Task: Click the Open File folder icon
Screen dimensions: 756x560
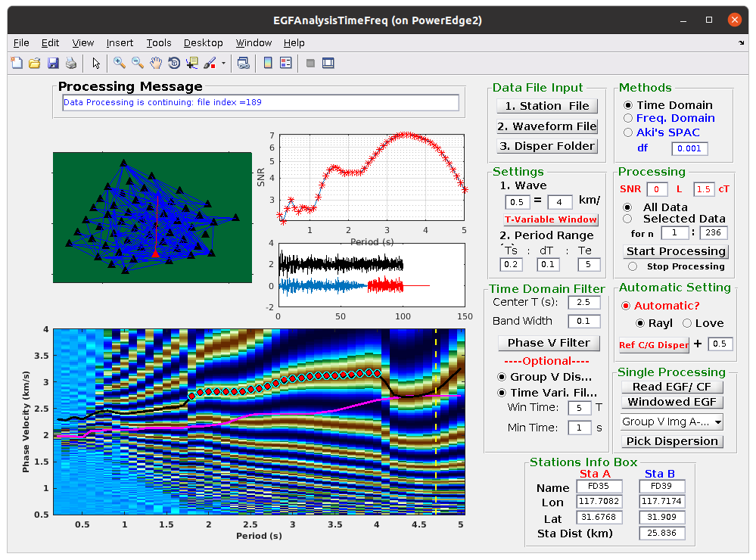Action: 35,63
